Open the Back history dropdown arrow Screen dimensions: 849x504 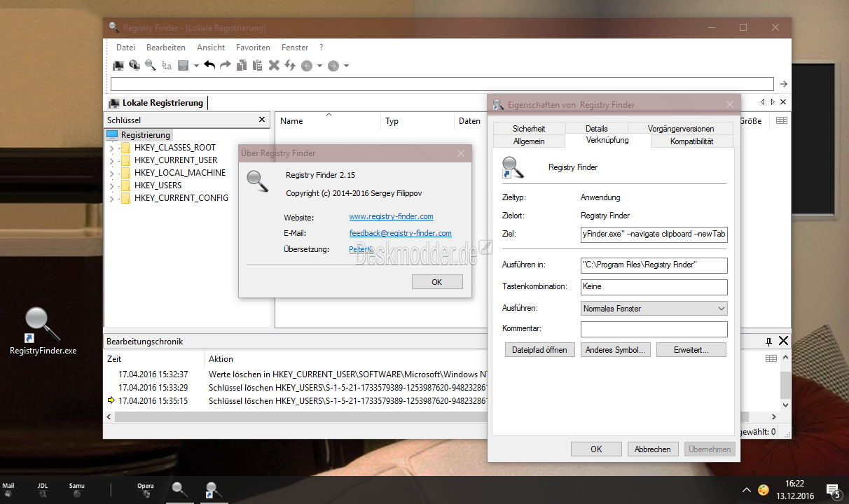pyautogui.click(x=319, y=66)
